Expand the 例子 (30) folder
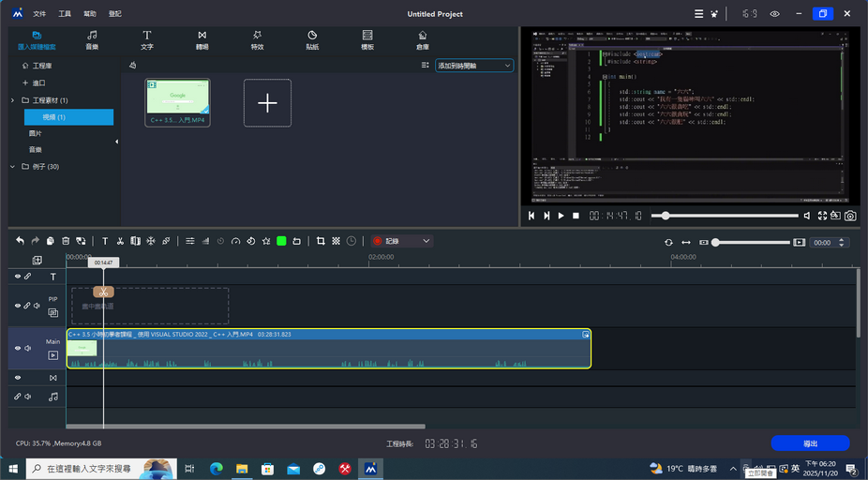The image size is (868, 480). point(12,166)
